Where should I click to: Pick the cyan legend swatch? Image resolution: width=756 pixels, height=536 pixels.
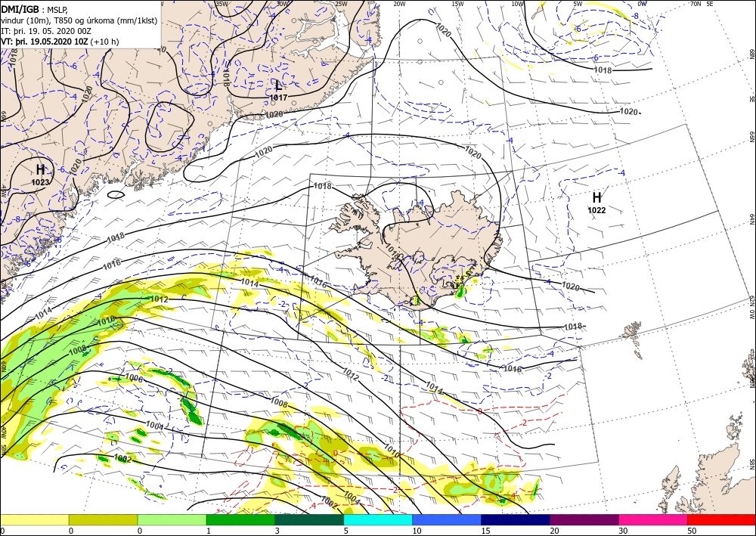[x=378, y=519]
